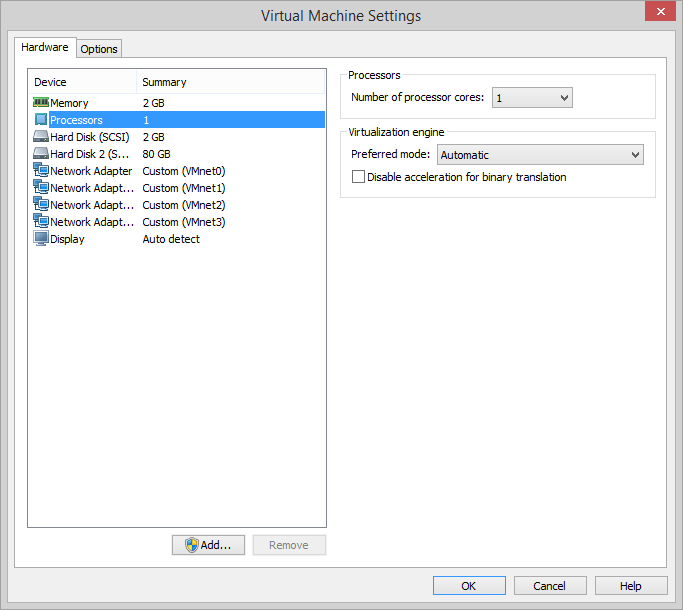
Task: Open Help for this dialog
Action: coord(631,586)
